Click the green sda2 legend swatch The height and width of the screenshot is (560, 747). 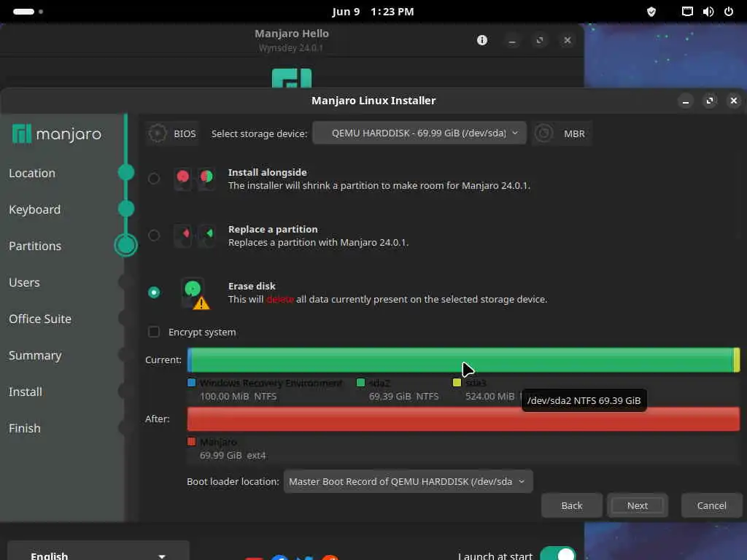[360, 382]
